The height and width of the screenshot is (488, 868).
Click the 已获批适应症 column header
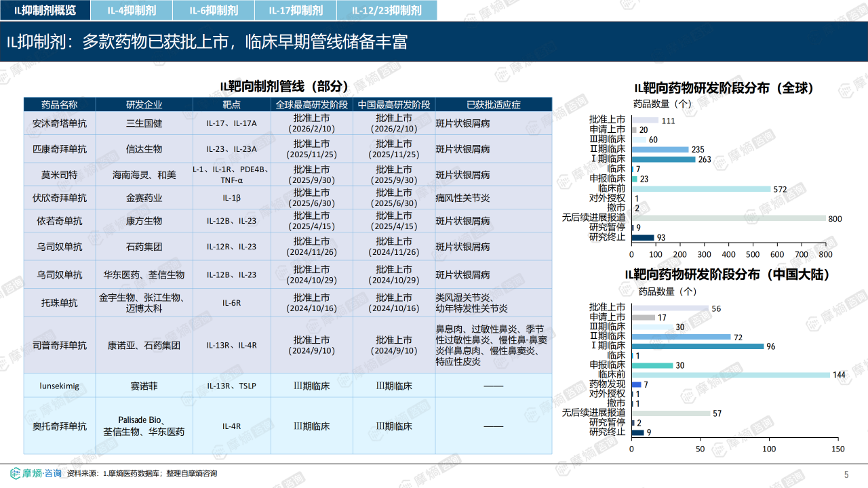[494, 104]
